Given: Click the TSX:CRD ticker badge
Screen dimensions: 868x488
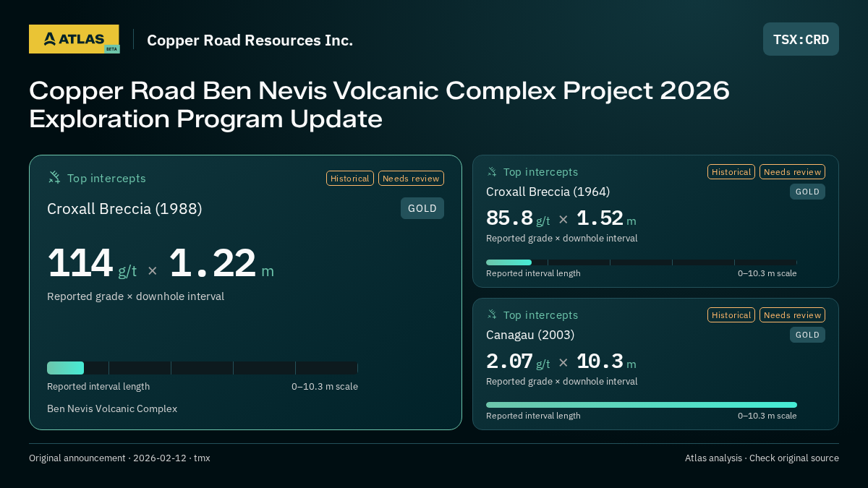Looking at the screenshot, I should (x=801, y=39).
